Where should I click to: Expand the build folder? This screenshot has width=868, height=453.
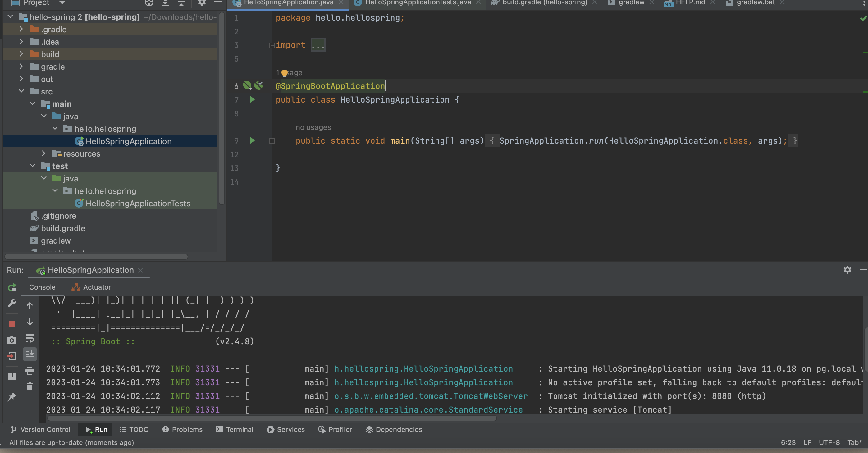pos(21,54)
